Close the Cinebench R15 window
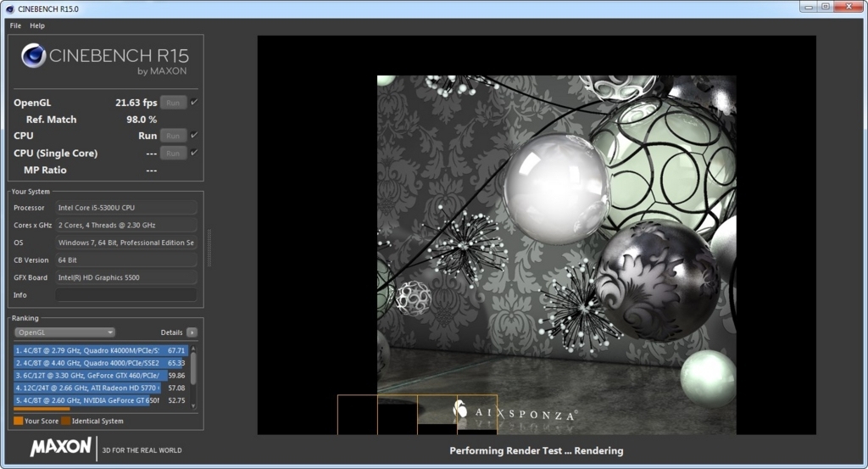This screenshot has width=868, height=469. 849,7
